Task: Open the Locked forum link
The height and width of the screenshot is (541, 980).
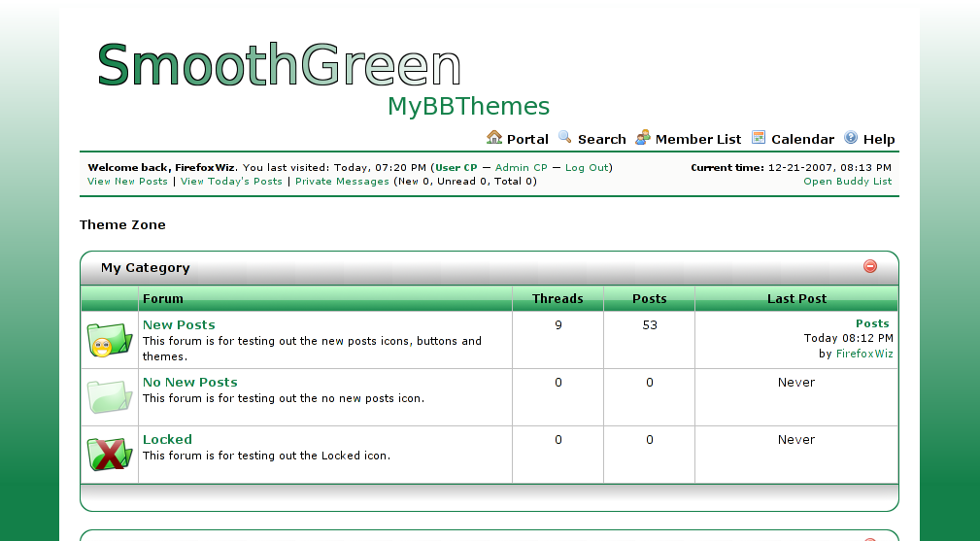Action: (x=167, y=439)
